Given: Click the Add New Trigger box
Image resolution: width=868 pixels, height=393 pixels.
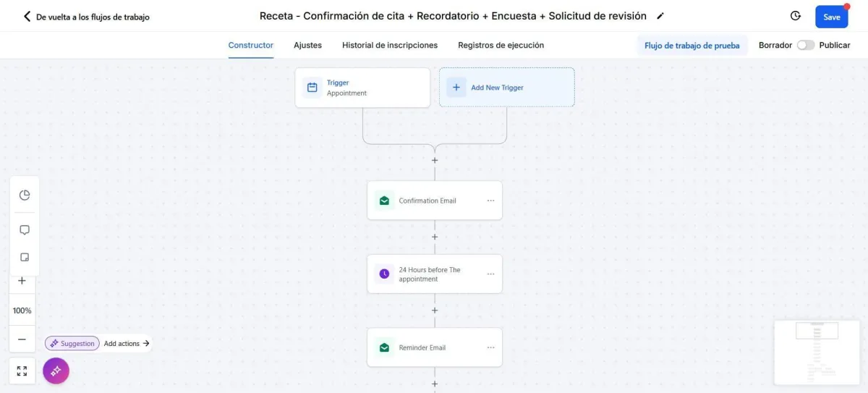Looking at the screenshot, I should pyautogui.click(x=507, y=88).
